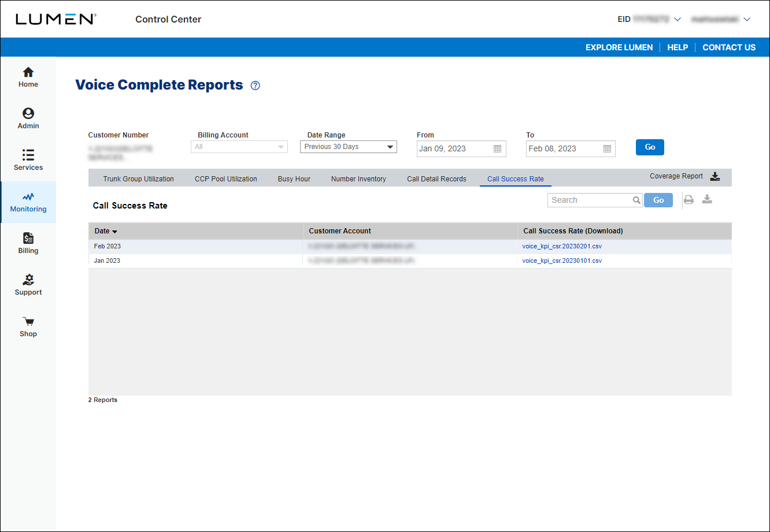Open the Contact Us link
The width and height of the screenshot is (770, 532).
729,47
